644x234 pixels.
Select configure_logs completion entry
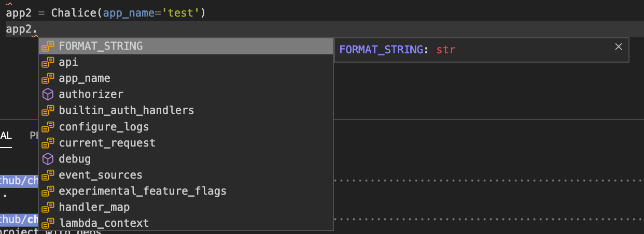(186, 126)
